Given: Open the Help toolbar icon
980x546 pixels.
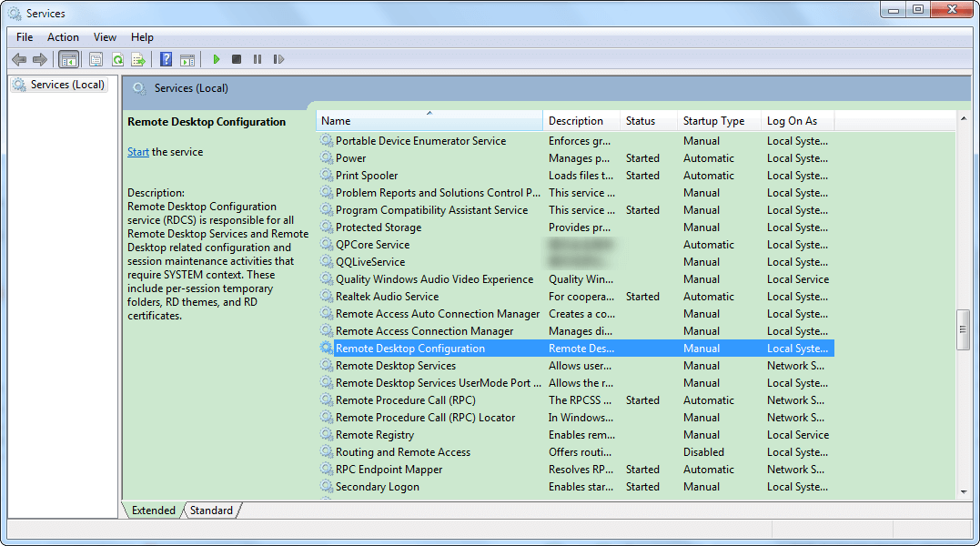Looking at the screenshot, I should click(x=166, y=59).
